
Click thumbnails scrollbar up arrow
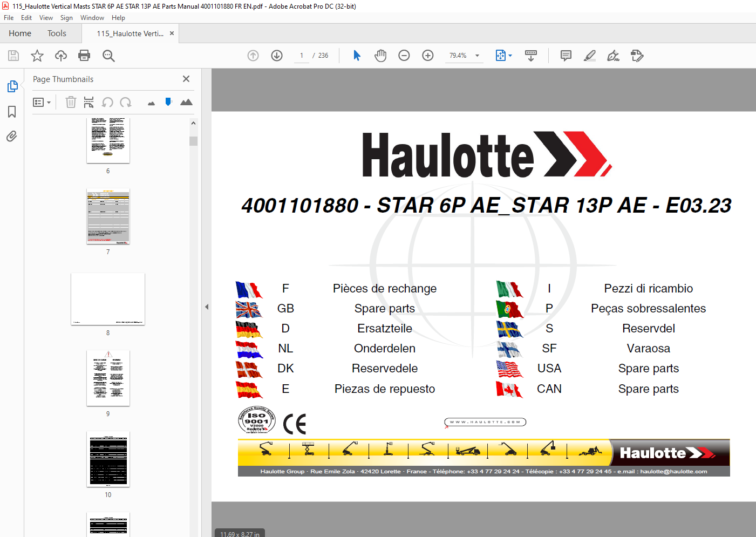coord(193,123)
